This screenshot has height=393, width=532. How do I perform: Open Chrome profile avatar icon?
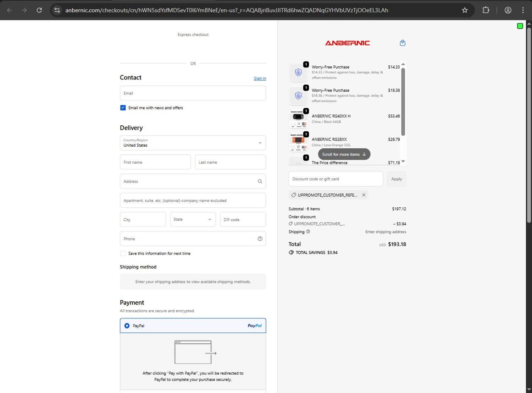pos(508,10)
